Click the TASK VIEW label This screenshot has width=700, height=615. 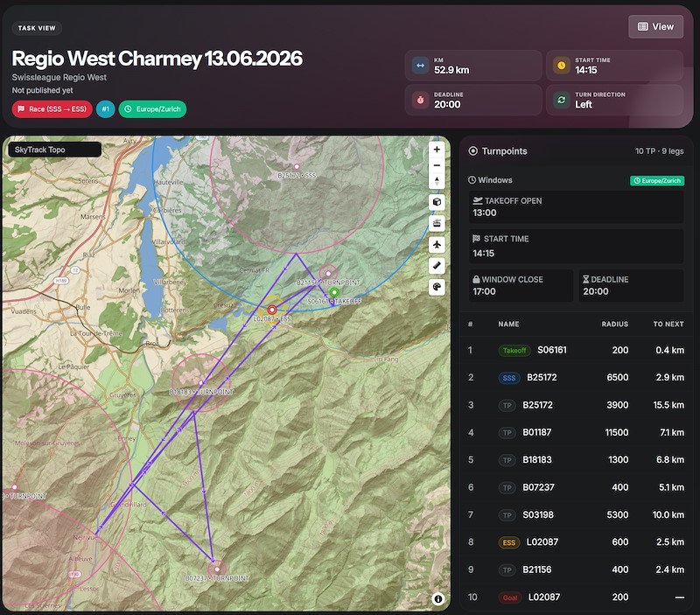(37, 28)
